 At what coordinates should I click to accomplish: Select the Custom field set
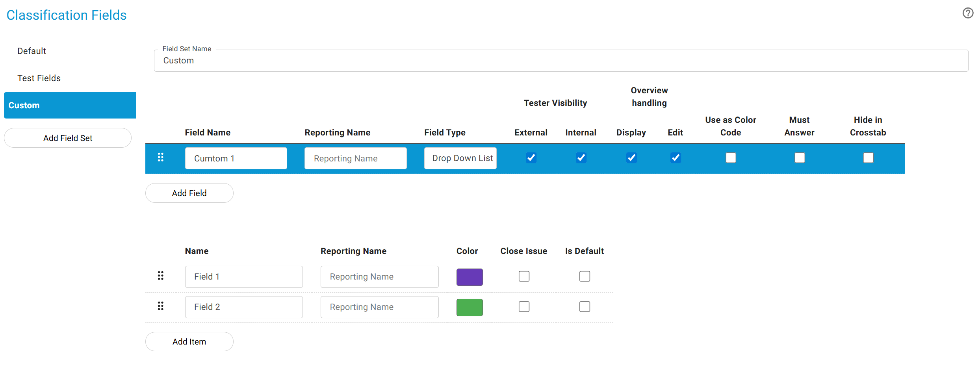tap(70, 106)
